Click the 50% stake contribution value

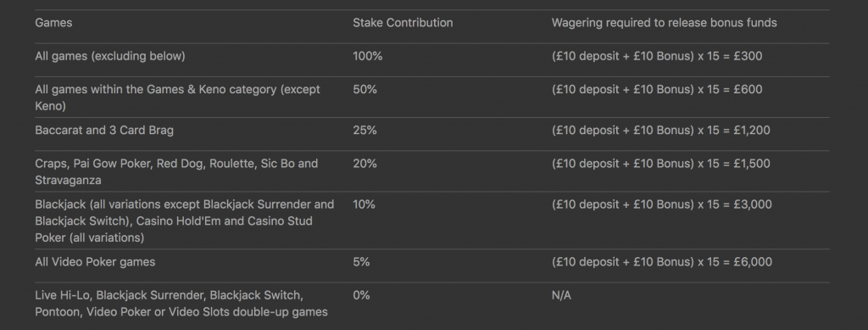point(364,89)
